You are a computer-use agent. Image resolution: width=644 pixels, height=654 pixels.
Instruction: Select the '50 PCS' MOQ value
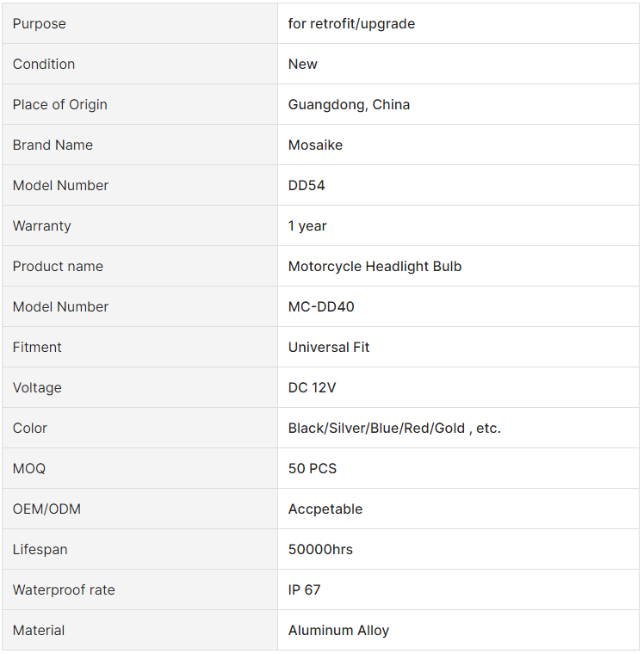click(313, 468)
